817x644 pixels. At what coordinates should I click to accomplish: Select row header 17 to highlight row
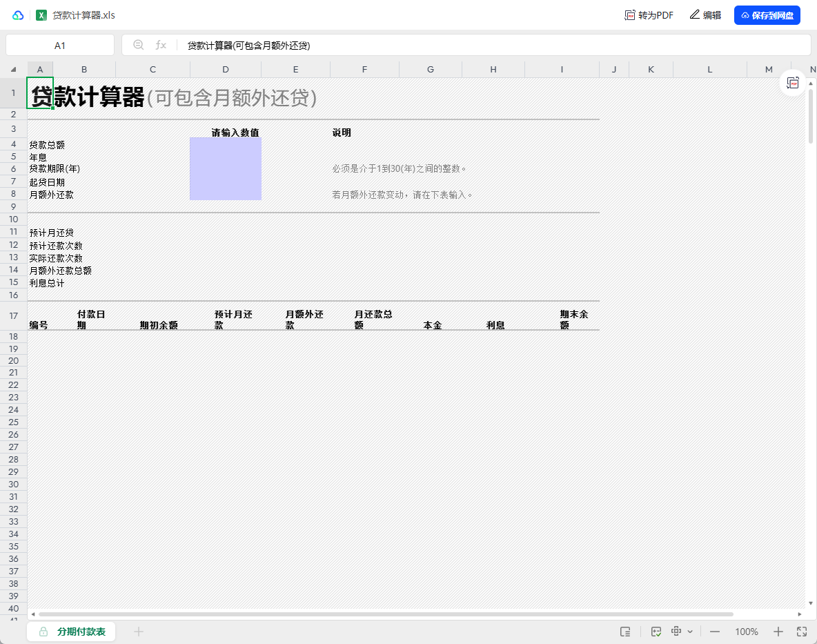click(12, 316)
